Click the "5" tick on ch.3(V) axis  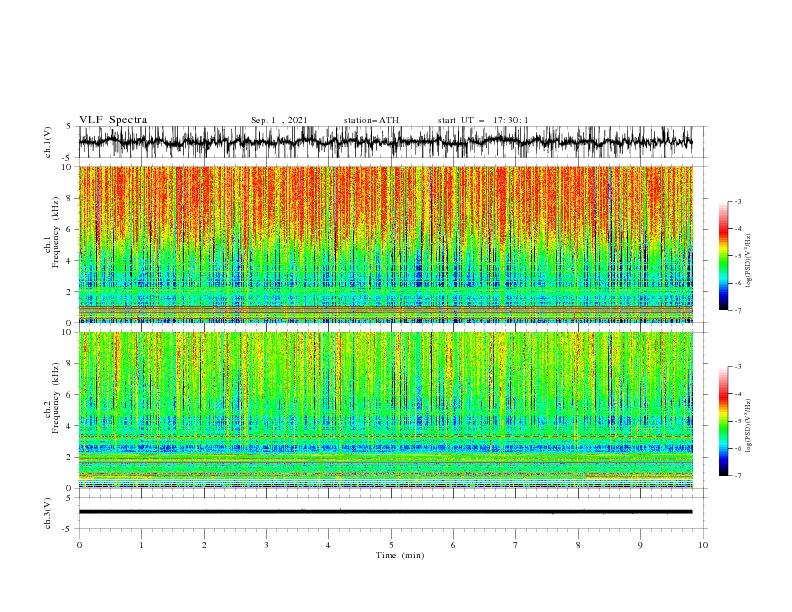pos(69,498)
